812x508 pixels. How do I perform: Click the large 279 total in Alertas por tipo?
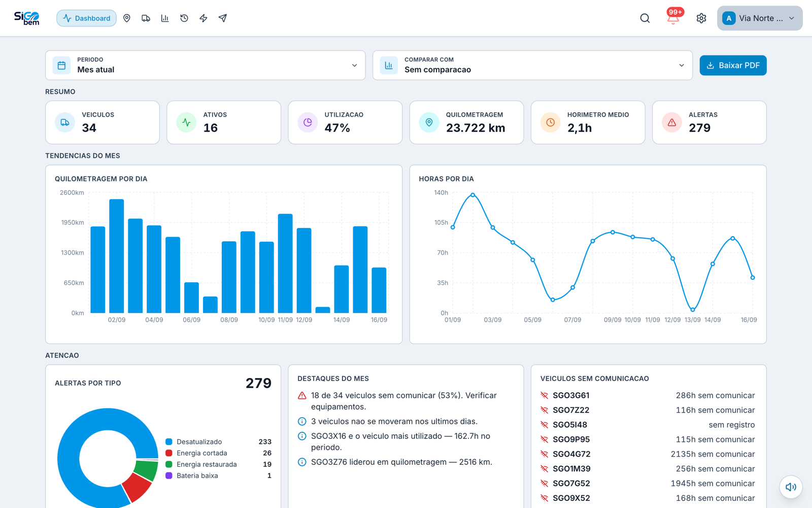(x=258, y=383)
